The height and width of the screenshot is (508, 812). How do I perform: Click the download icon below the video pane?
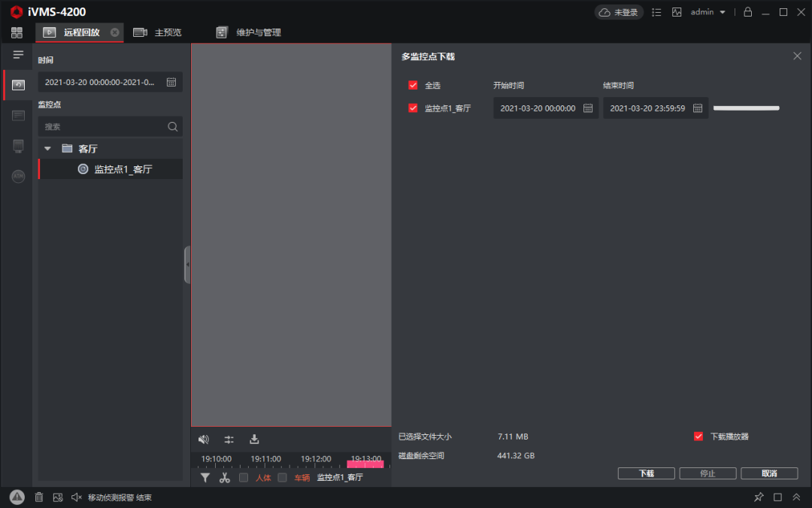254,440
